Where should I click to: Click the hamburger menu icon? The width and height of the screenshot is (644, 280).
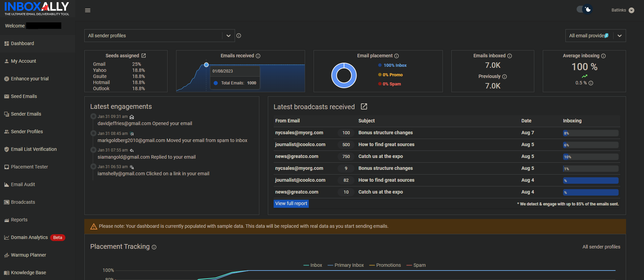(88, 11)
